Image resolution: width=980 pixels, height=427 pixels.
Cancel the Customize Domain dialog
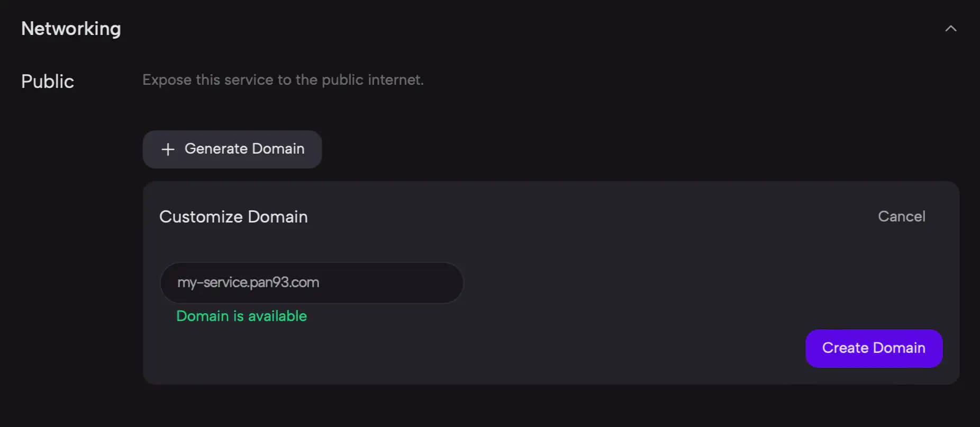pos(902,216)
